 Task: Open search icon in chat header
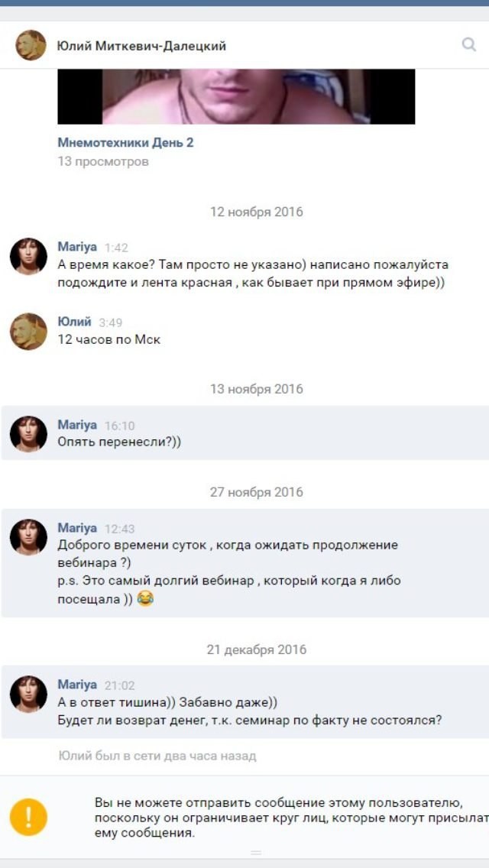[x=468, y=44]
